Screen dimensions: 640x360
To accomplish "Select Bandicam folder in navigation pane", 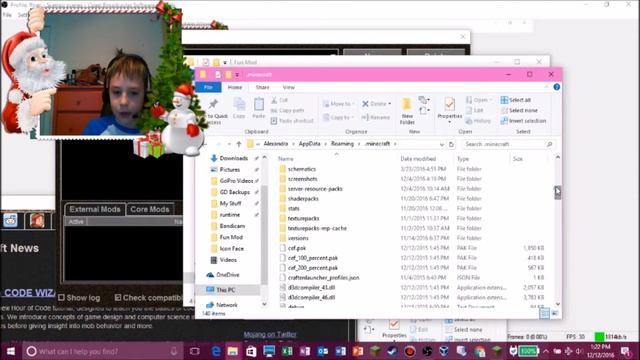I will click(232, 226).
